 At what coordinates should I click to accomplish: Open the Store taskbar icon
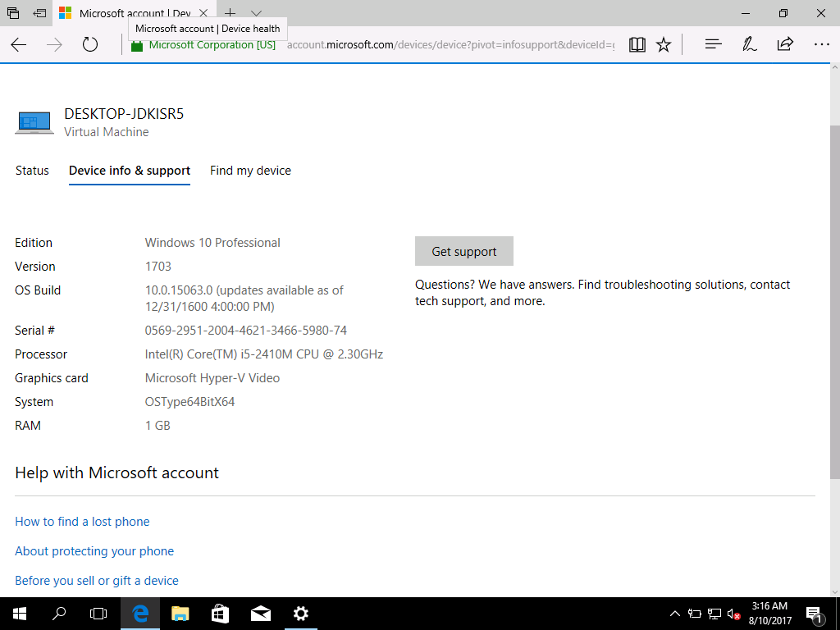pyautogui.click(x=220, y=614)
